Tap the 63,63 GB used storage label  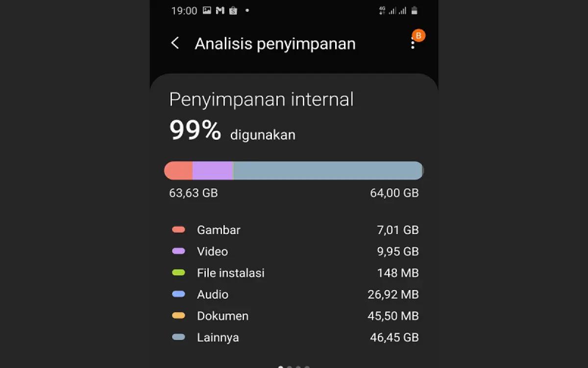pyautogui.click(x=193, y=193)
